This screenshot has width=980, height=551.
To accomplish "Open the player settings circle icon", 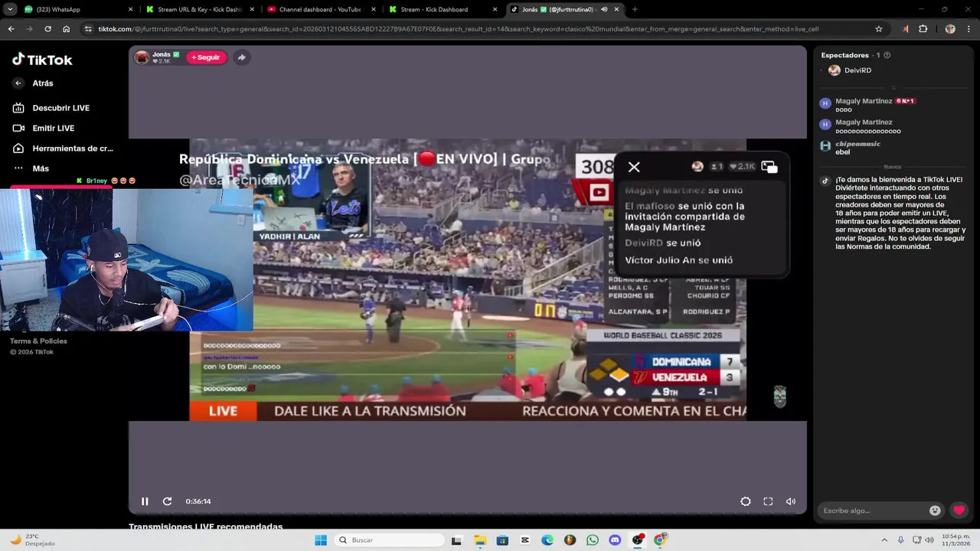I will (746, 501).
